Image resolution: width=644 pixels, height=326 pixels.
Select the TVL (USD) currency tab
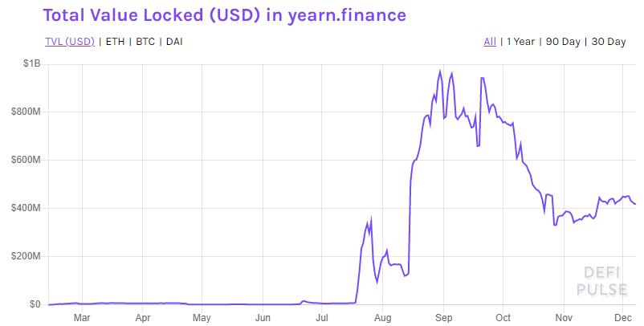(x=67, y=42)
